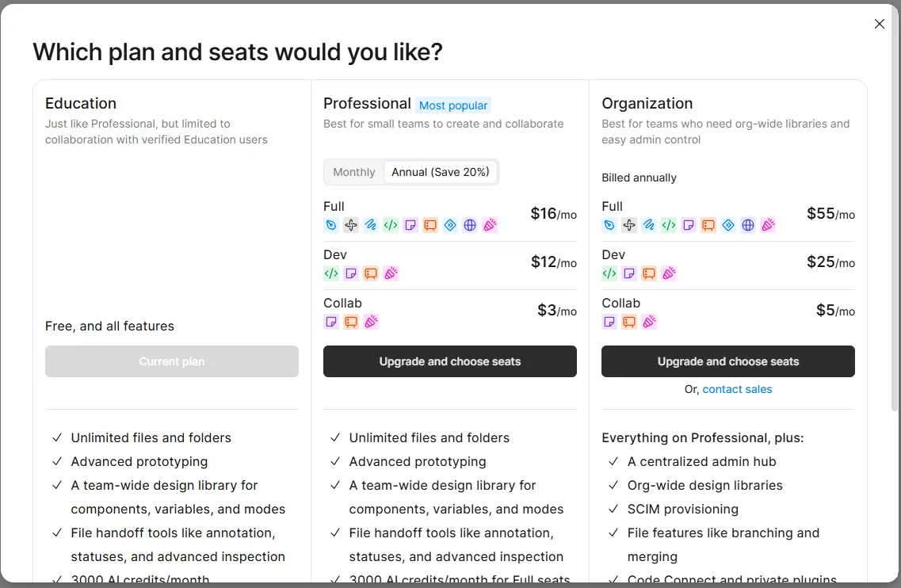Image resolution: width=901 pixels, height=588 pixels.
Task: Click the green code icon in Organization Dev row
Action: 609,273
